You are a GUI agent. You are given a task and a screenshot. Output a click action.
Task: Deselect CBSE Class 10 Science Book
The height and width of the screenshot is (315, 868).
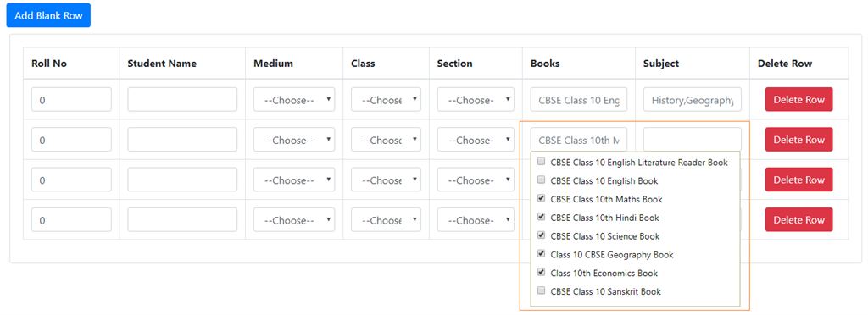(542, 235)
